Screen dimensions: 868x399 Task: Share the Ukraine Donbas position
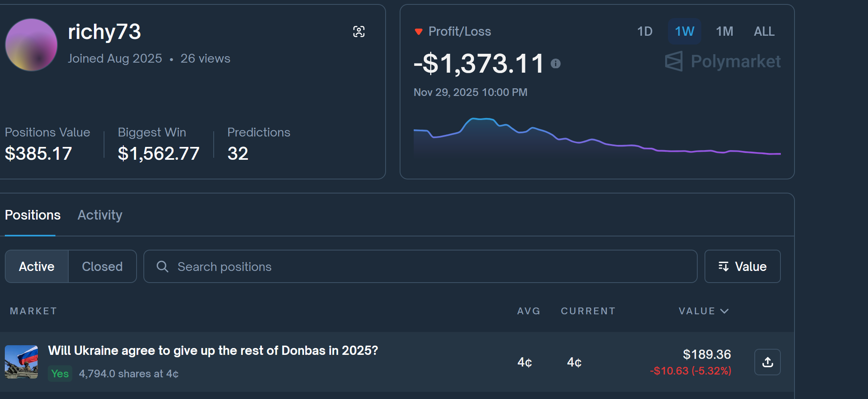click(x=767, y=362)
